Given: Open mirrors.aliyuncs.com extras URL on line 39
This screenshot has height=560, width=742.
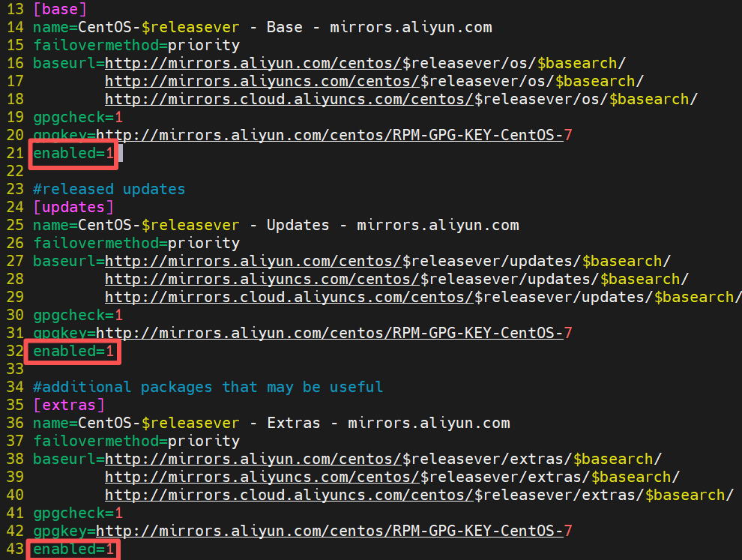Looking at the screenshot, I should [x=392, y=477].
